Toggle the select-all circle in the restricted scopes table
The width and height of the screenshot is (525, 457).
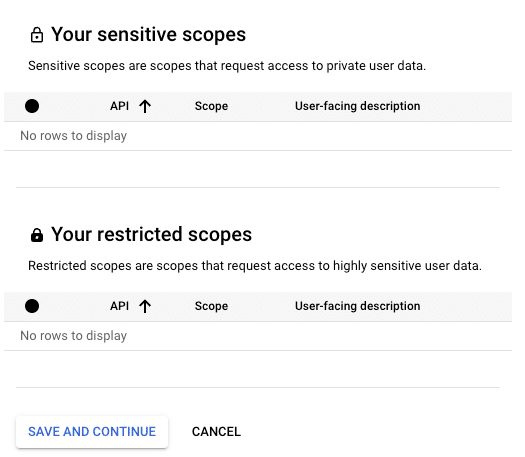(x=32, y=306)
